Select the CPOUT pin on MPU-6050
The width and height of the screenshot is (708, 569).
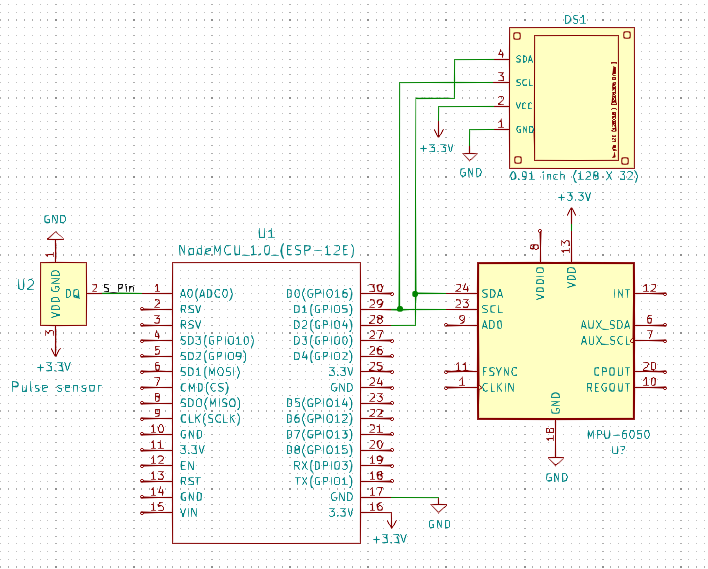(x=611, y=372)
